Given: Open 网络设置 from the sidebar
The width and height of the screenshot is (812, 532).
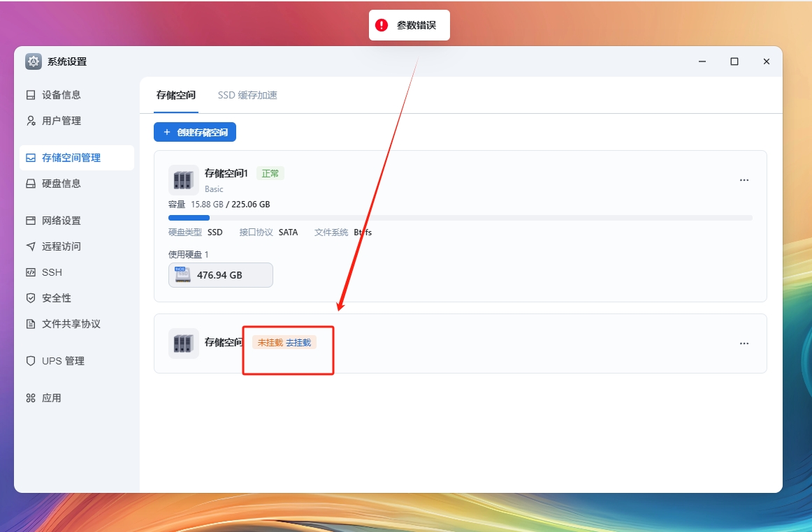Looking at the screenshot, I should coord(77,221).
